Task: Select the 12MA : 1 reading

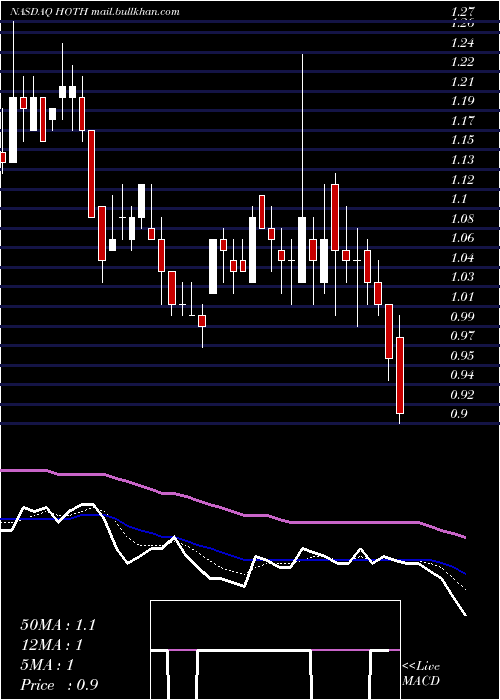Action: coord(52,645)
